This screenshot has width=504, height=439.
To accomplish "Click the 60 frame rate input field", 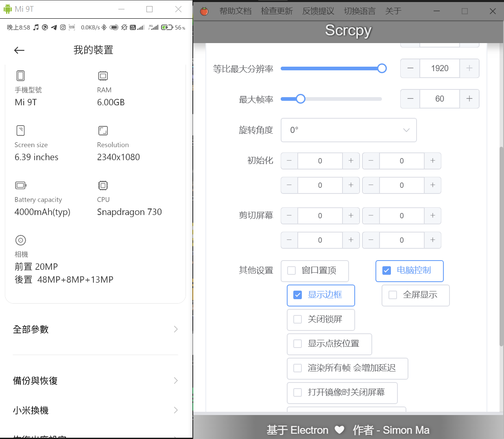I will (440, 99).
